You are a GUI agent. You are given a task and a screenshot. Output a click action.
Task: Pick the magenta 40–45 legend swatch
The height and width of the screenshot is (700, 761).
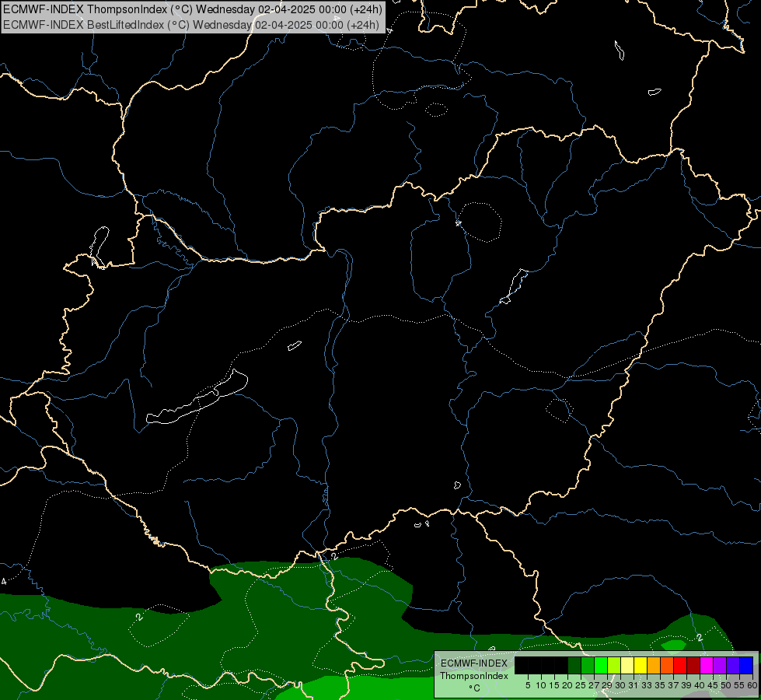click(x=707, y=665)
